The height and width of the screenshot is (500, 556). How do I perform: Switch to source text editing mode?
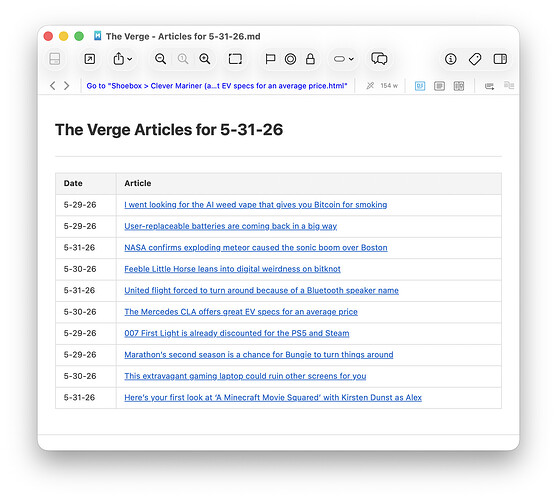tap(439, 86)
